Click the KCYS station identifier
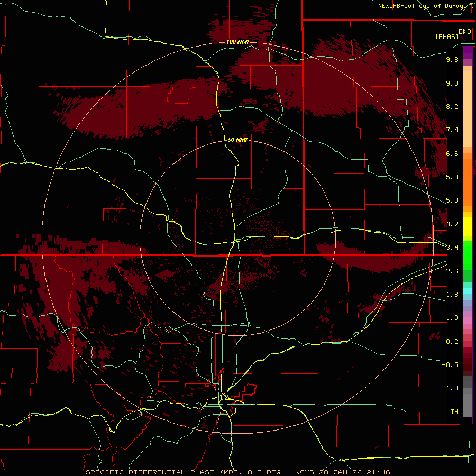The width and height of the screenshot is (476, 476). [x=305, y=472]
